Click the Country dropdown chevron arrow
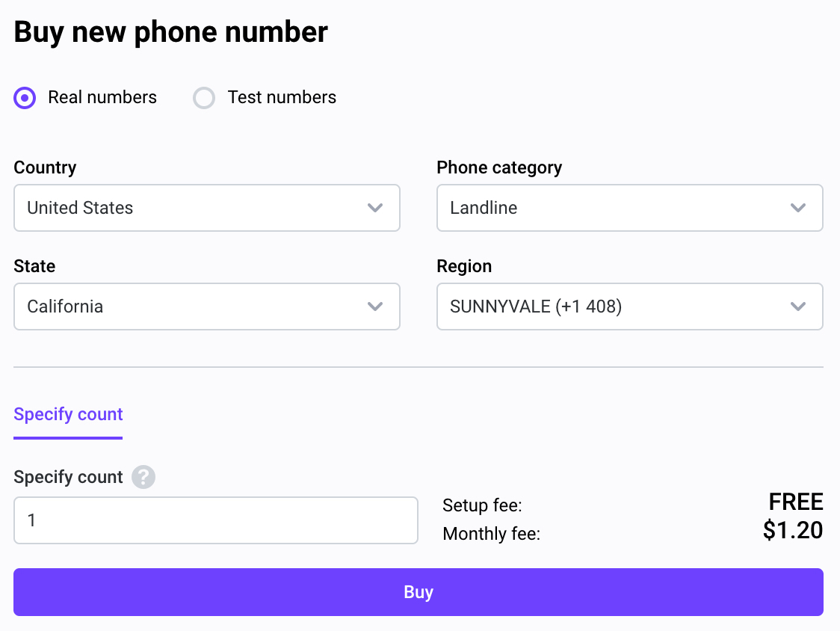840x631 pixels. click(375, 208)
